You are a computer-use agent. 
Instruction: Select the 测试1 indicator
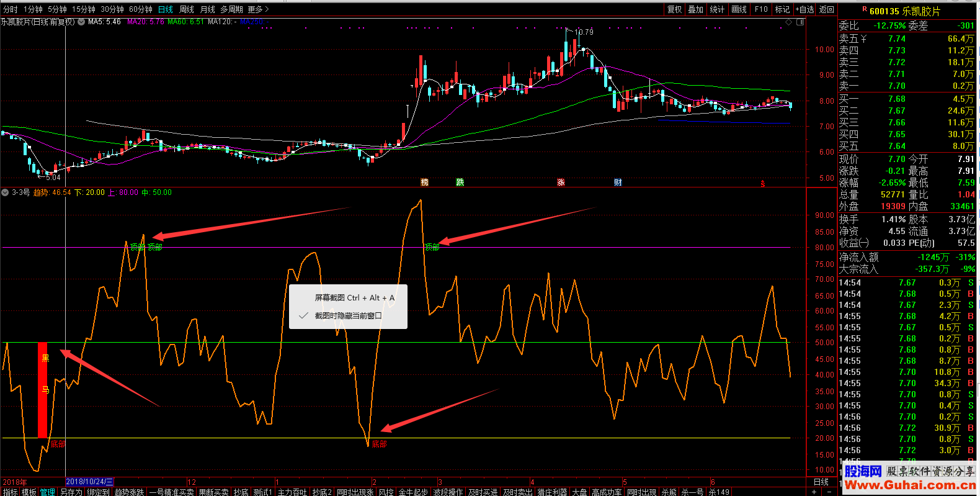pyautogui.click(x=263, y=492)
